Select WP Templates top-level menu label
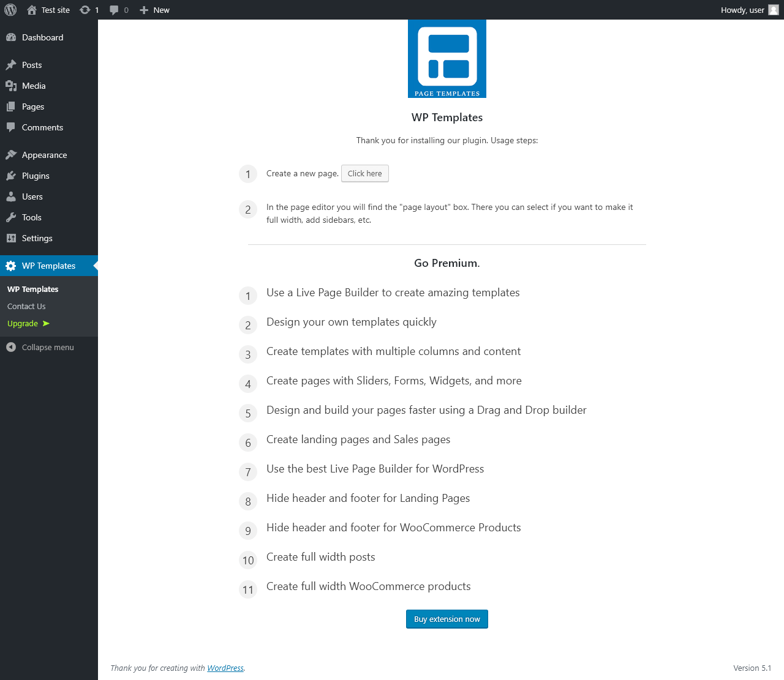The height and width of the screenshot is (680, 784). tap(49, 266)
